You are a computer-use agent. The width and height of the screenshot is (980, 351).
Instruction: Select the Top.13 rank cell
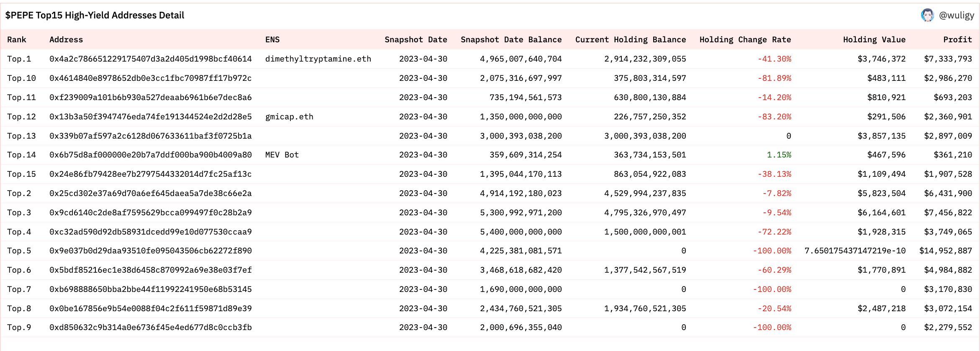(x=21, y=136)
